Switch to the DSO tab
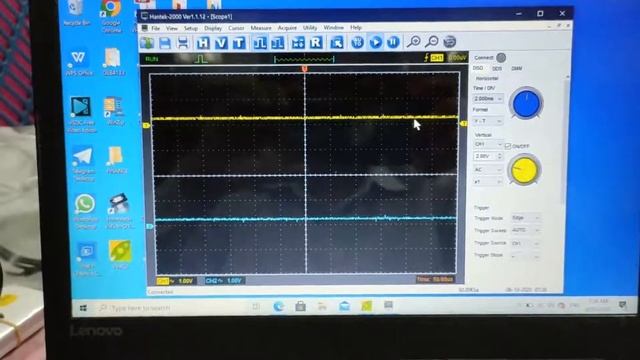Screen dimensions: 640x360 (478, 68)
